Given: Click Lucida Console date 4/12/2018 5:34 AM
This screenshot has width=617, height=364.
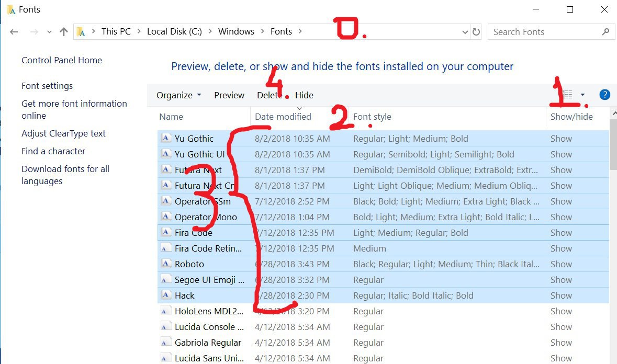Looking at the screenshot, I should click(x=293, y=327).
